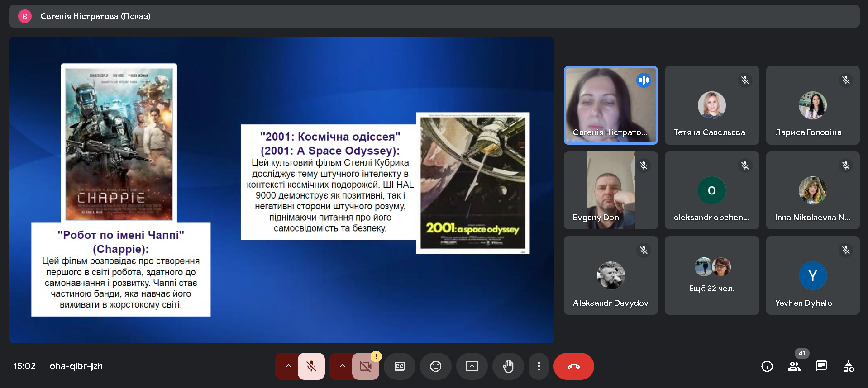Open the three-dot more options menu

coord(539,366)
